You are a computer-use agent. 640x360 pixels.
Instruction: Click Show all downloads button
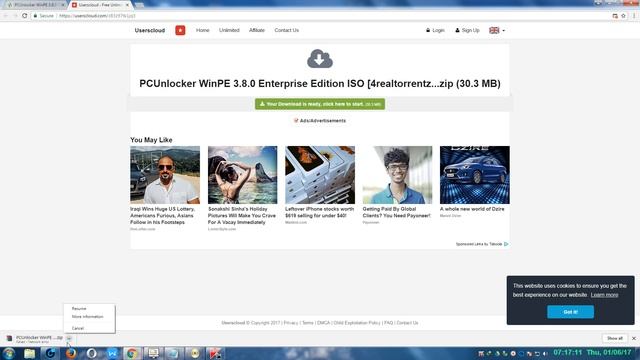point(615,338)
